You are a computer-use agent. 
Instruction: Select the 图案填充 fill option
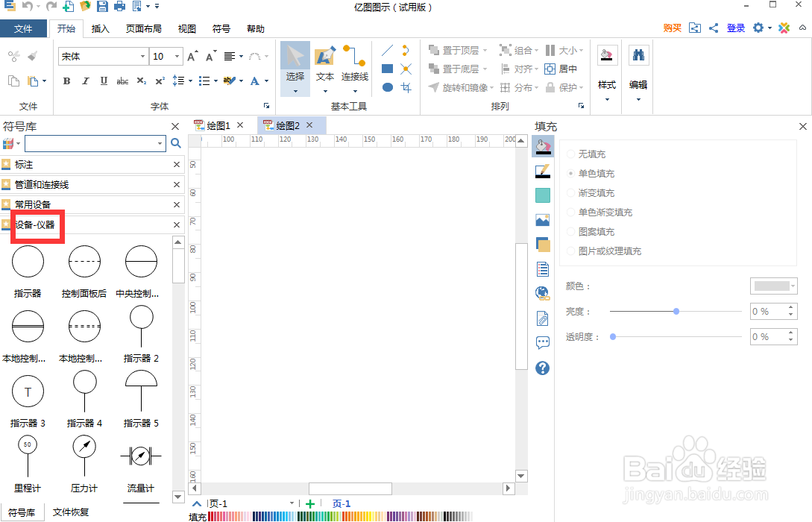[591, 231]
